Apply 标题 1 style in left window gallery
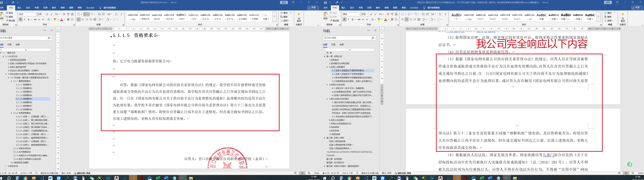The width and height of the screenshot is (644, 180). coord(266,17)
